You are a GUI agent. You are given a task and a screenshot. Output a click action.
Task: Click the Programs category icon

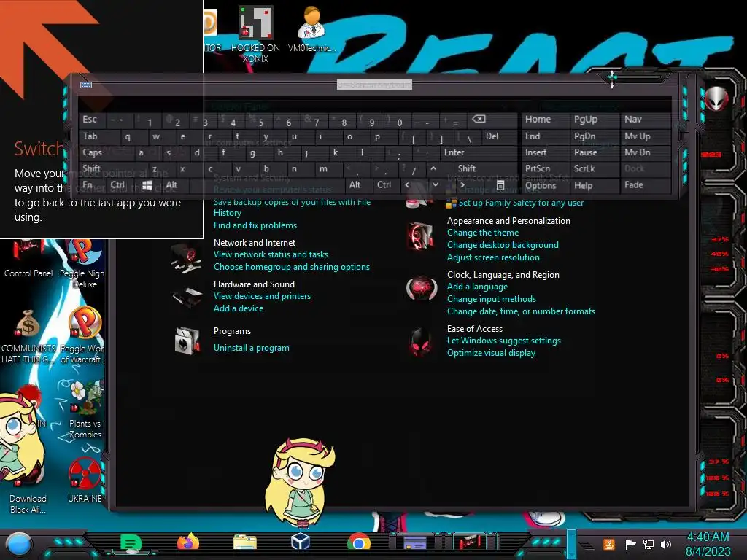(187, 341)
